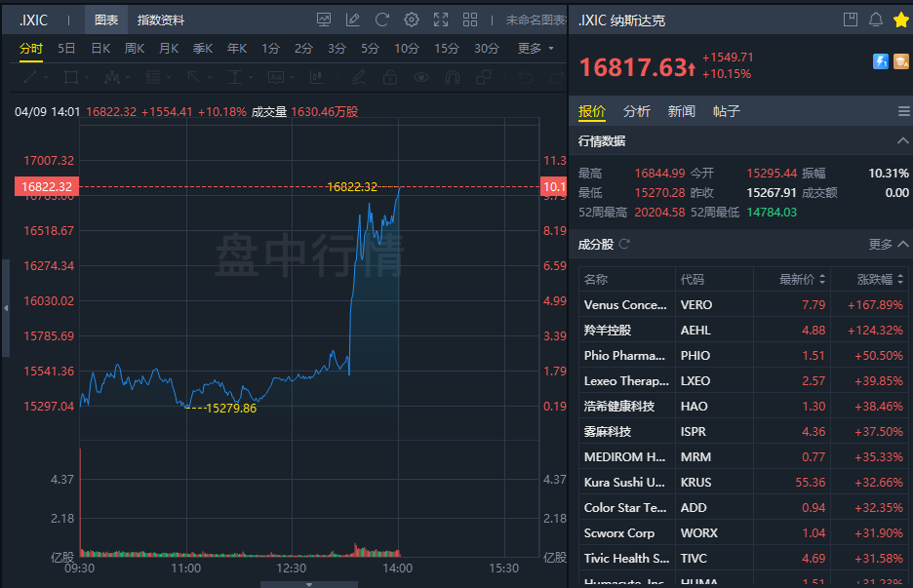Viewport: 913px width, 588px height.
Task: Toggle drawing lock padlock icon
Action: 390,77
